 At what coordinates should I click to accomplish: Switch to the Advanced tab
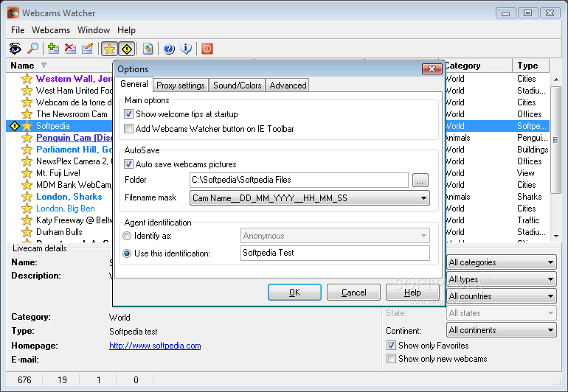pyautogui.click(x=288, y=85)
